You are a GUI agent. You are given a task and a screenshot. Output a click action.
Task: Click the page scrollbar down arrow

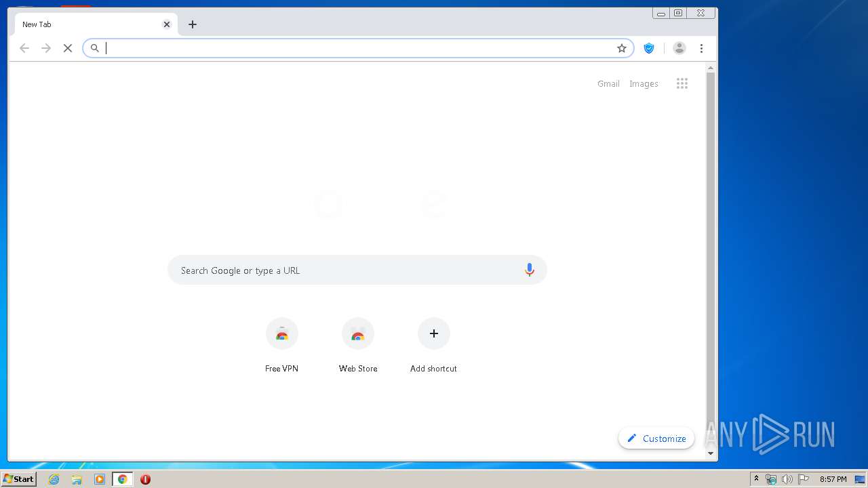[711, 453]
